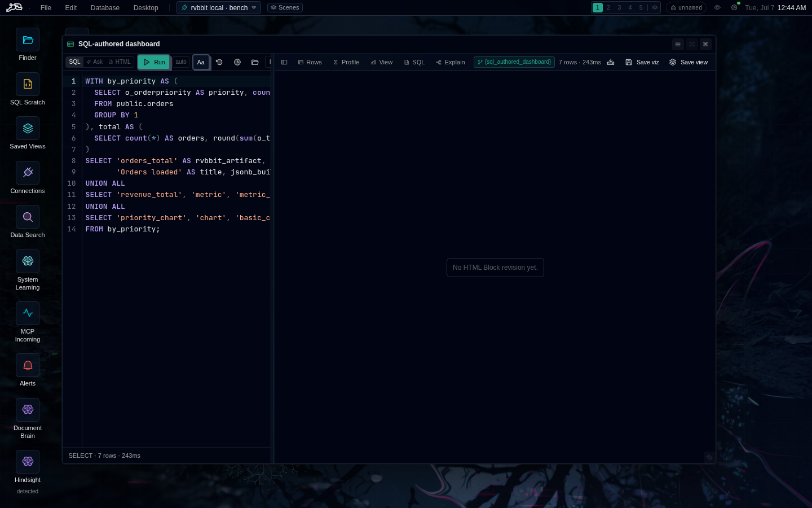812x508 pixels.
Task: Click editor line 1 'WITH by_priority AS'
Action: (x=131, y=81)
